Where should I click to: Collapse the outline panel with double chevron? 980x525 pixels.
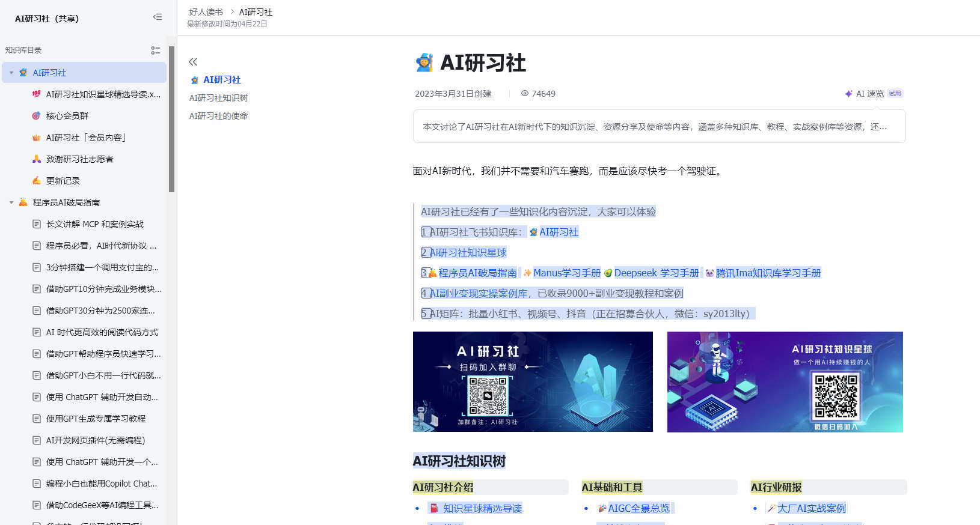[x=193, y=62]
